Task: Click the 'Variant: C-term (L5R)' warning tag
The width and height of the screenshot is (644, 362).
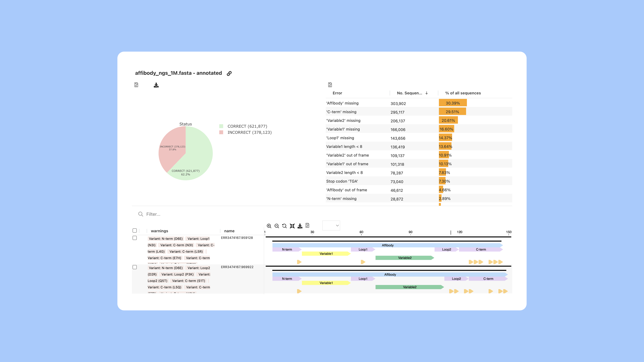Action: (x=186, y=252)
